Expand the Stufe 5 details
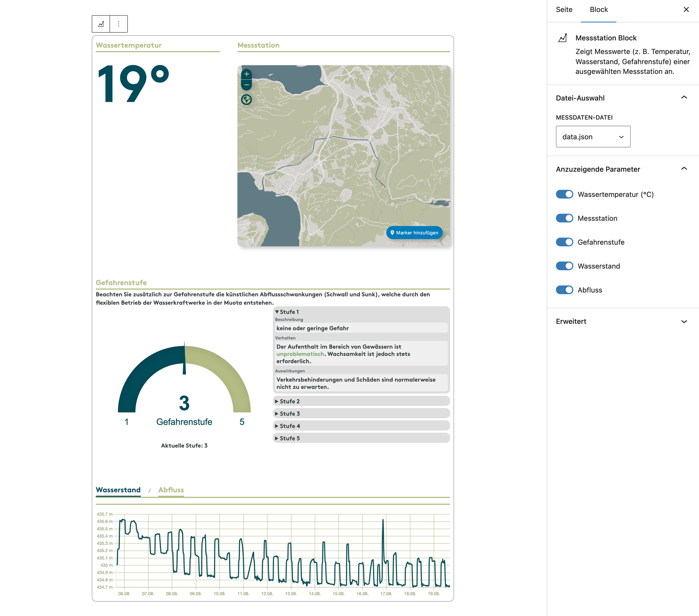The width and height of the screenshot is (699, 616). pyautogui.click(x=361, y=438)
